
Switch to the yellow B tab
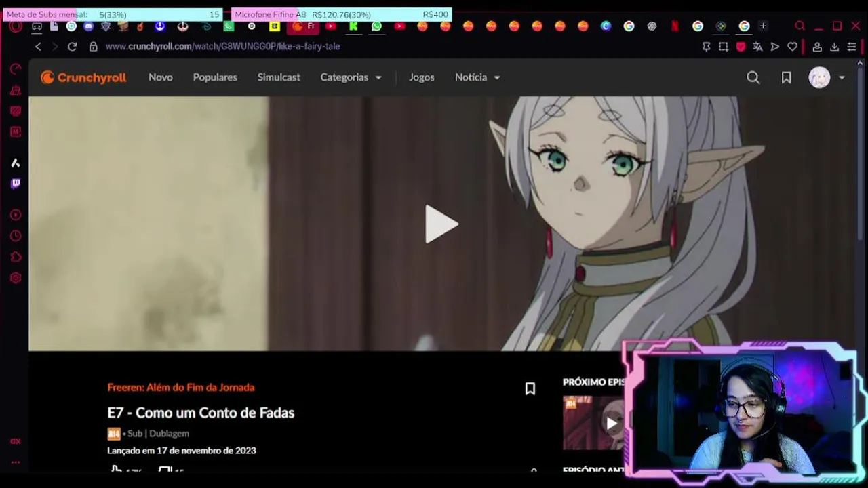[x=274, y=26]
